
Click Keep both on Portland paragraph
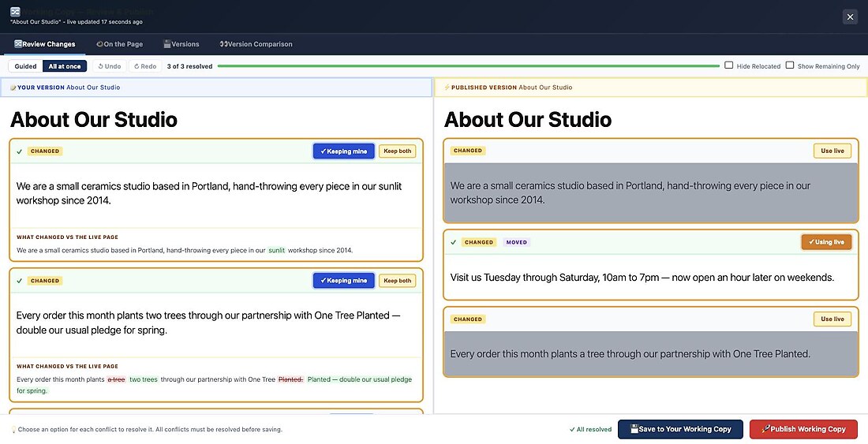(398, 151)
